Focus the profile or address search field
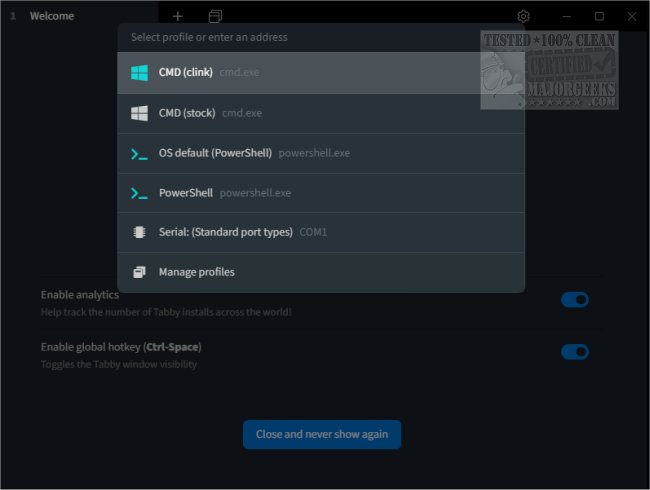Screen dimensions: 650x490 click(320, 37)
